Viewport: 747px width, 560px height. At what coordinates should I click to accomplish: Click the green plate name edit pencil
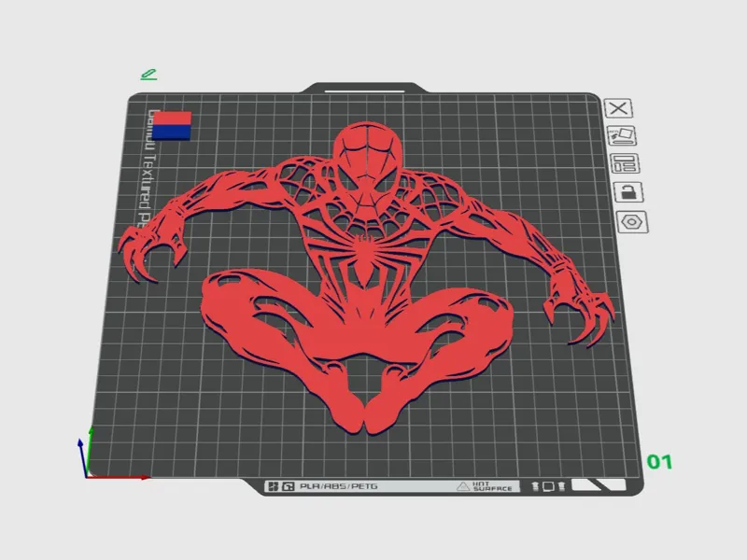point(148,75)
